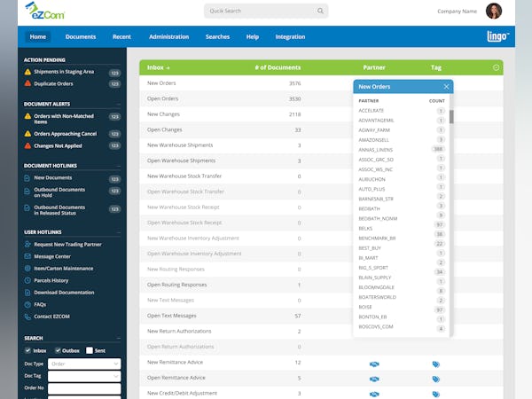Click the Message Center envelope icon
Viewport: 532px width, 399px height.
tap(27, 256)
